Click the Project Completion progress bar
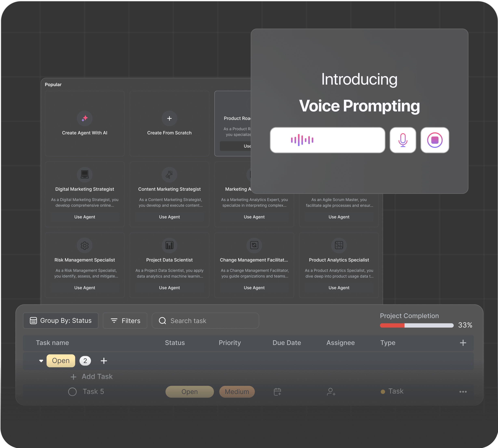Image resolution: width=498 pixels, height=448 pixels. pyautogui.click(x=416, y=325)
